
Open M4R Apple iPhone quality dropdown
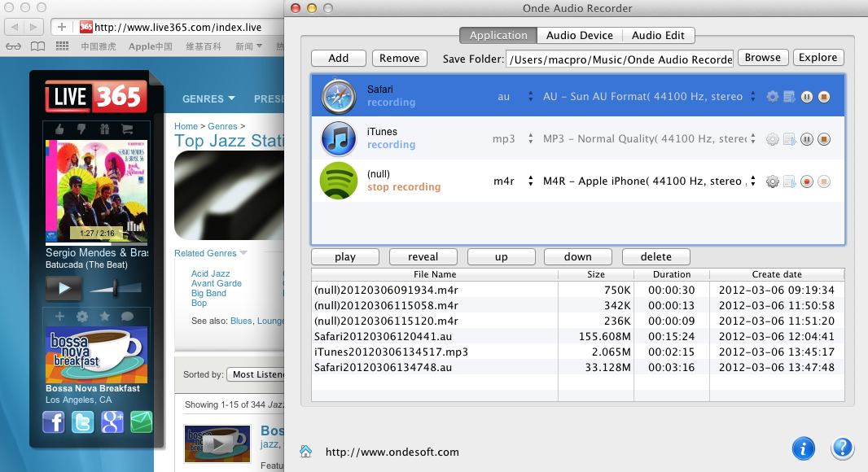point(752,181)
